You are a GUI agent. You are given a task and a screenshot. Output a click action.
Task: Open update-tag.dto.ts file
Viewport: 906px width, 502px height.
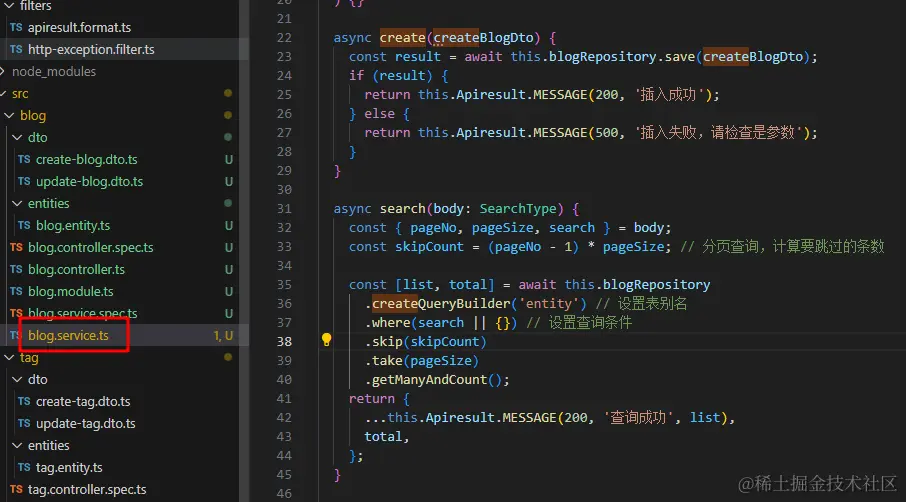click(x=86, y=423)
